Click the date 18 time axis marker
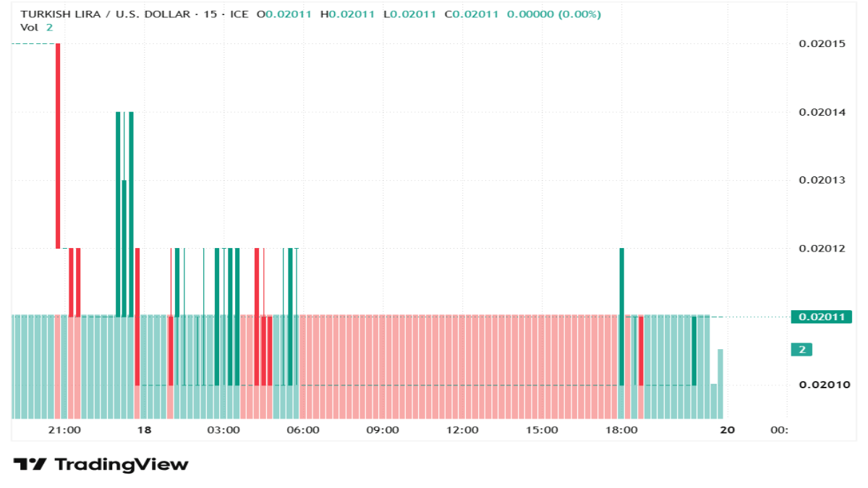868x488 pixels. (144, 430)
